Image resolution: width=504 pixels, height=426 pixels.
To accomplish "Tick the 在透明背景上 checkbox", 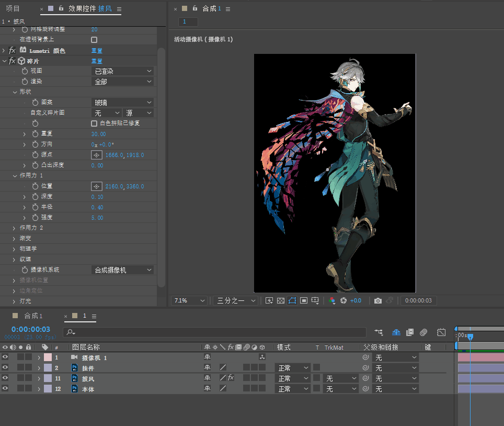I will pos(94,40).
